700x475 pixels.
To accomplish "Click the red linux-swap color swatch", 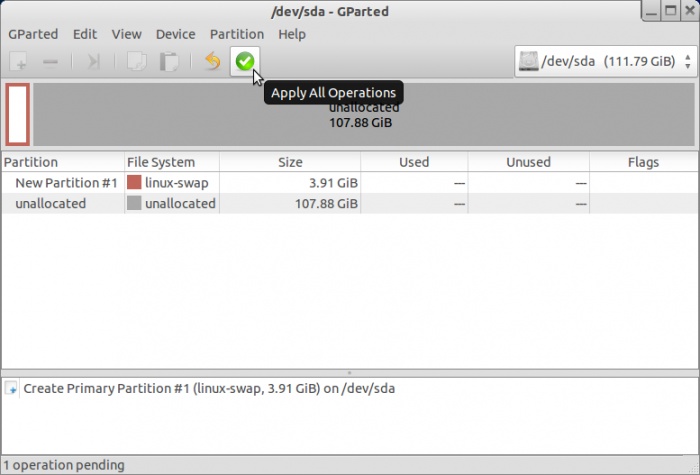I will (x=134, y=182).
